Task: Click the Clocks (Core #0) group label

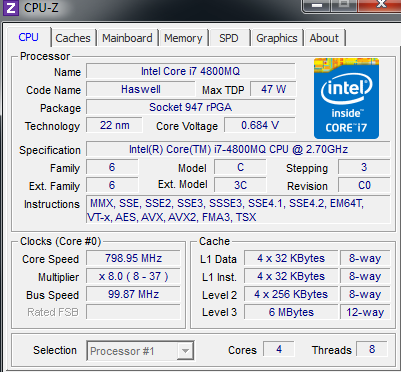Action: click(60, 241)
